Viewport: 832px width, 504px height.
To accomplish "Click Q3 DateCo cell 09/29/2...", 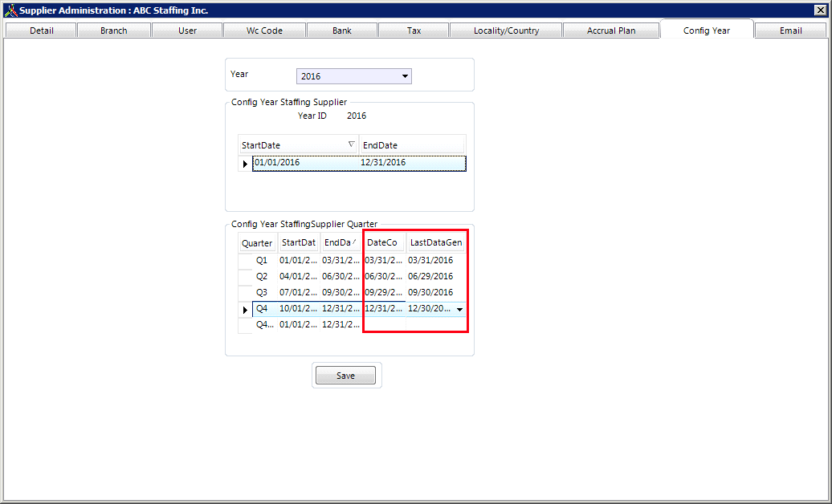I will coord(384,292).
